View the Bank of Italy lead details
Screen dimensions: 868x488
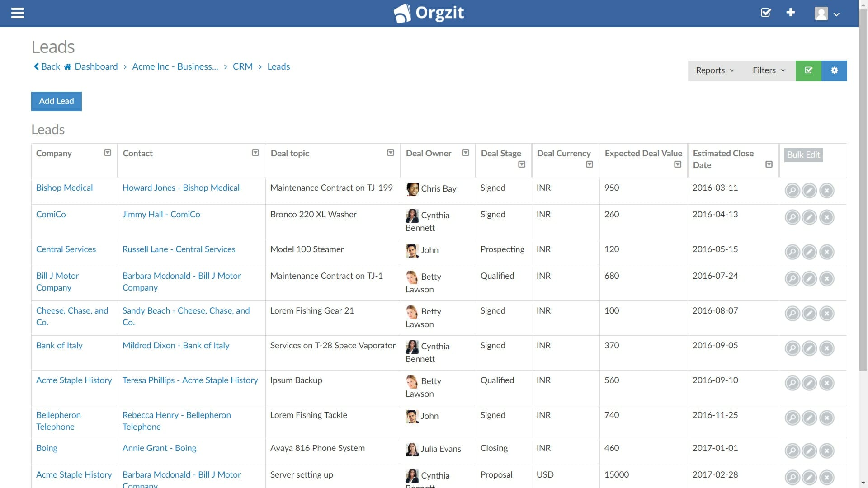click(793, 348)
